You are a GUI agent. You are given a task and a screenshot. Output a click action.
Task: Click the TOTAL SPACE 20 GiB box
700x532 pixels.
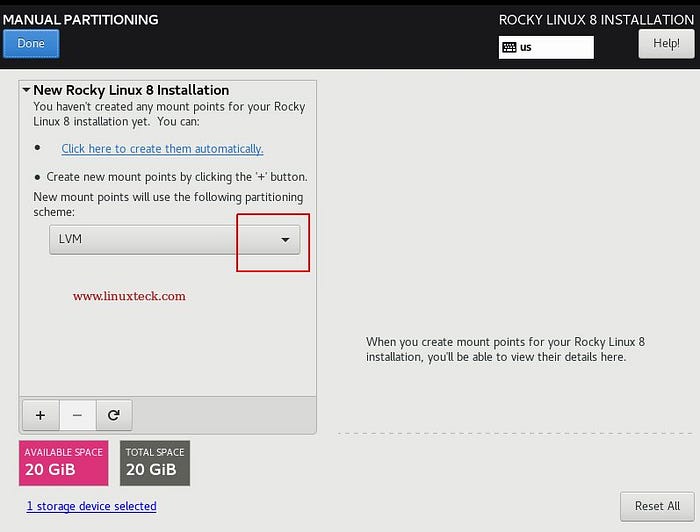(155, 463)
